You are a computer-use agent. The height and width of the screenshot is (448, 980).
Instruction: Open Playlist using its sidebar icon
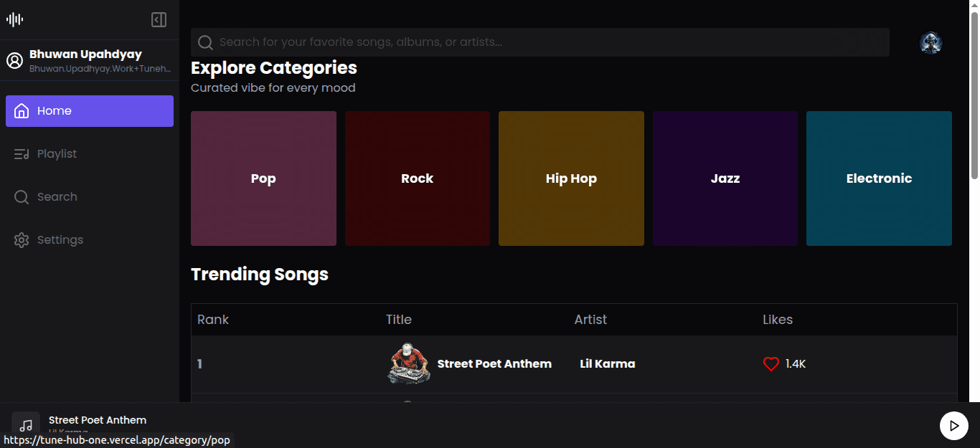(22, 153)
